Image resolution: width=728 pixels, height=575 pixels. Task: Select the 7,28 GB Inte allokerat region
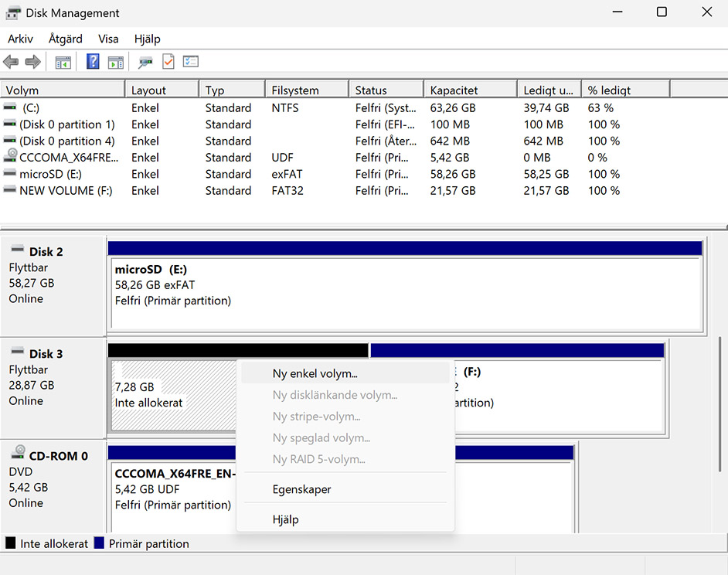[x=174, y=396]
